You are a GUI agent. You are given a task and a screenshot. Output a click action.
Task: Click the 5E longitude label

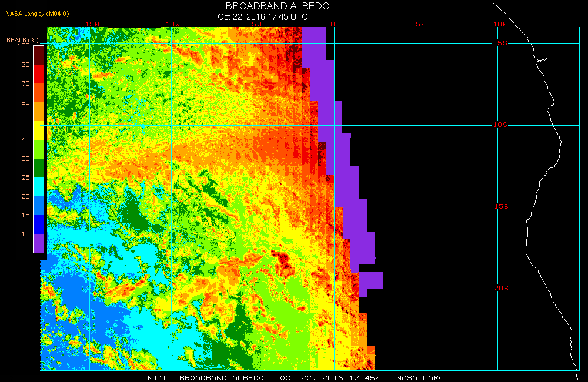click(421, 24)
